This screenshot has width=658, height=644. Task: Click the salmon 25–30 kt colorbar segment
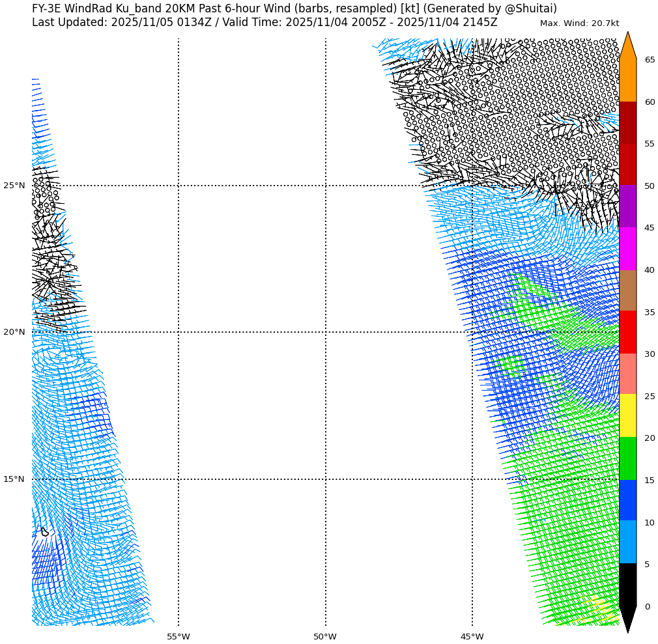pyautogui.click(x=627, y=374)
